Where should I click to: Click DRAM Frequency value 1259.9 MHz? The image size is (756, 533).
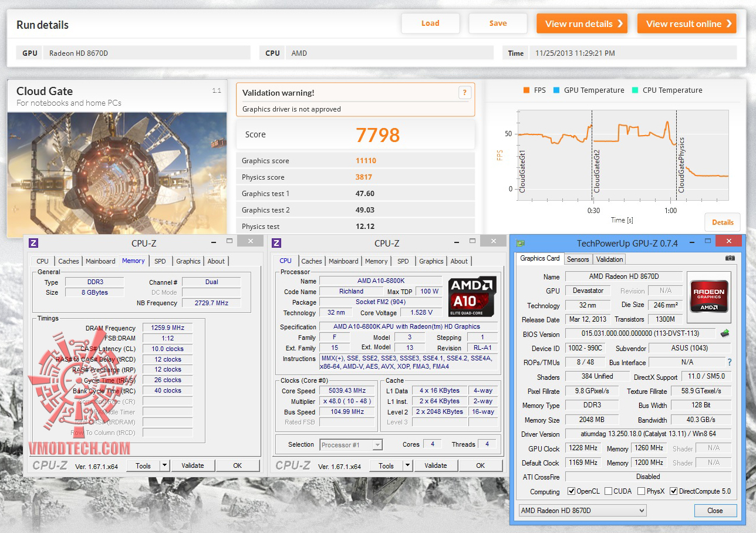[x=167, y=328]
